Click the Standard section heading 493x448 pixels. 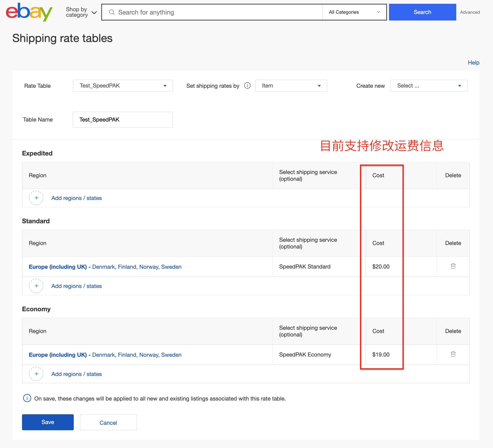click(x=36, y=221)
